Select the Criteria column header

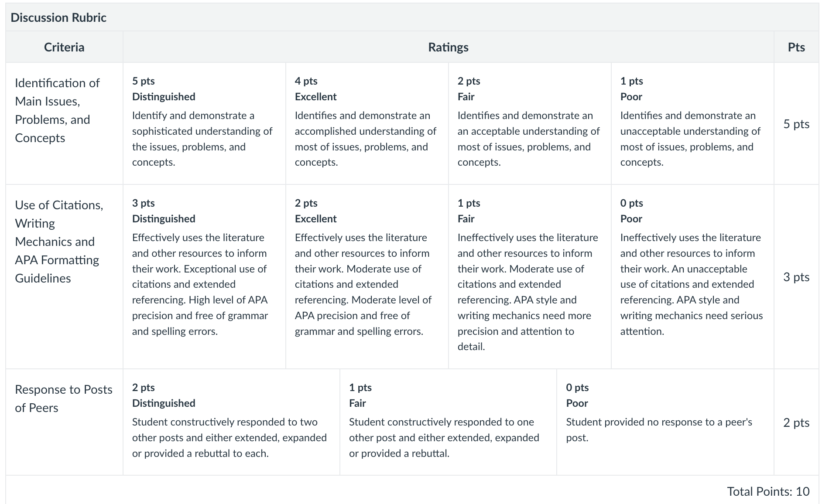[x=64, y=47]
